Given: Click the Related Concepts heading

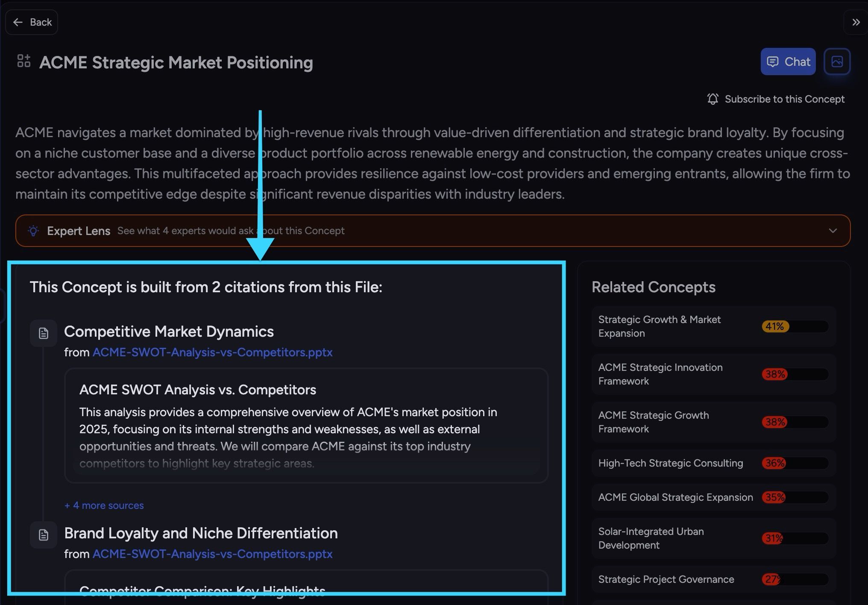Looking at the screenshot, I should tap(653, 287).
